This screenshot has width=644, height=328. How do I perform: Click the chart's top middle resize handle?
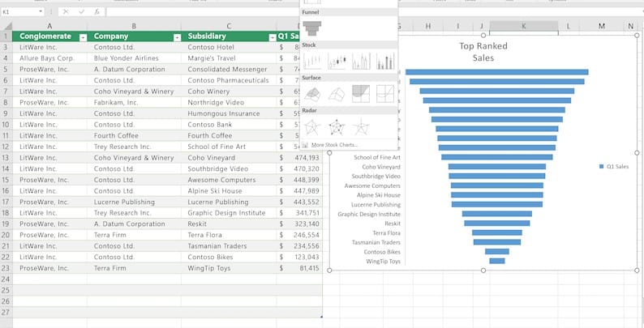coord(483,36)
